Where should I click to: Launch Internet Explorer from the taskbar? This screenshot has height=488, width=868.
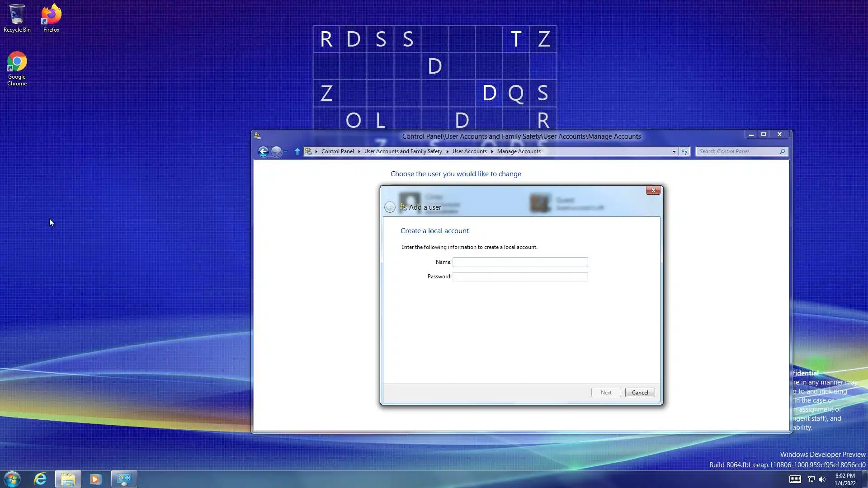[x=40, y=479]
